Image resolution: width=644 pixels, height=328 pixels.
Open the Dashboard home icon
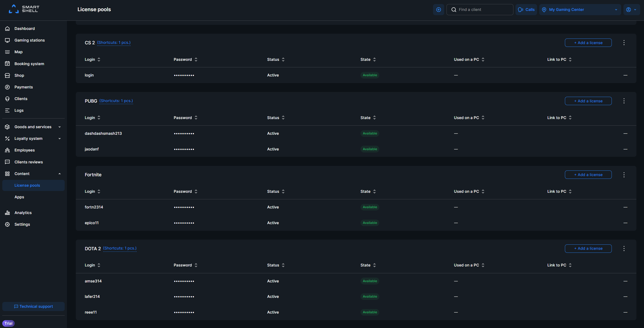(x=7, y=29)
